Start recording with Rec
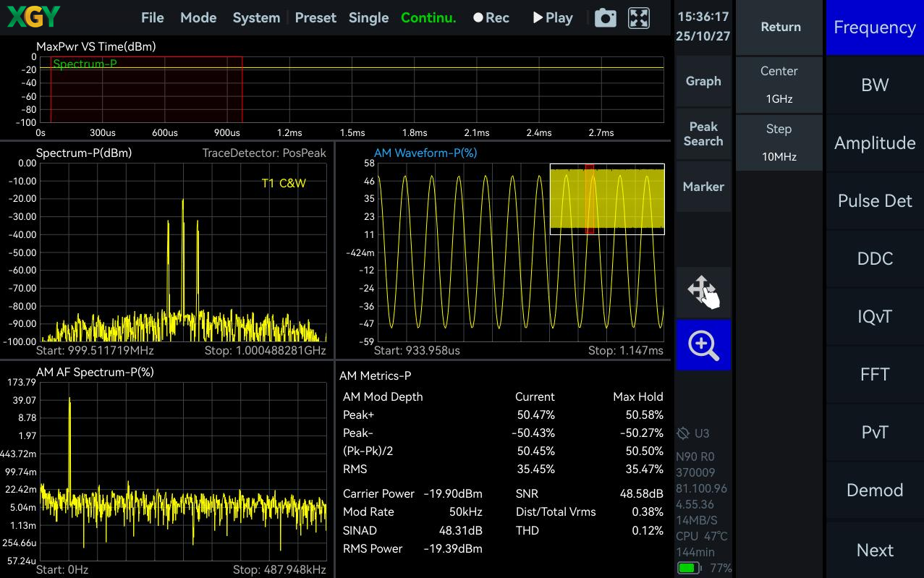Viewport: 924px width, 578px height. click(x=491, y=18)
